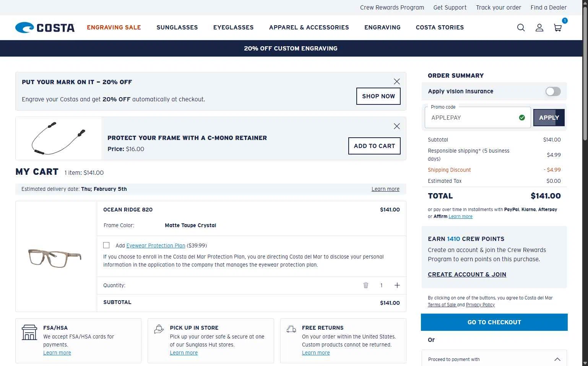Image resolution: width=588 pixels, height=366 pixels.
Task: Add the C-Mono retainer to cart
Action: (374, 146)
